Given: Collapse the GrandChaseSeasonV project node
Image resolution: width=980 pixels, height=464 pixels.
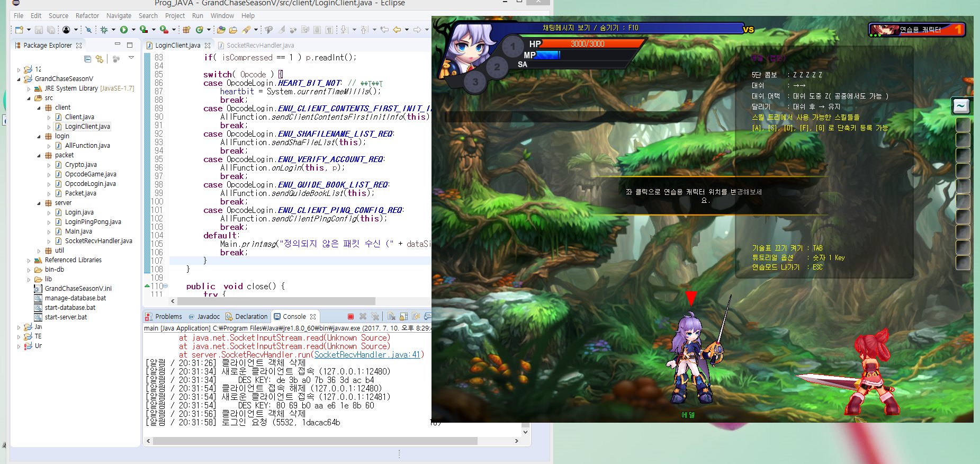Looking at the screenshot, I should click(19, 79).
